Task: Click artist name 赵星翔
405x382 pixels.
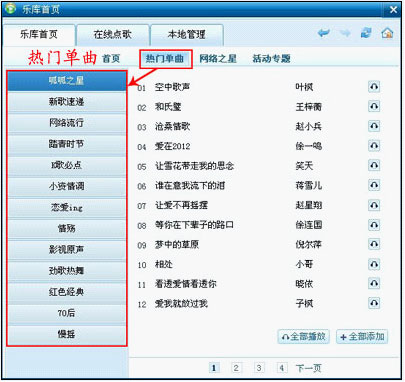Action: (309, 206)
